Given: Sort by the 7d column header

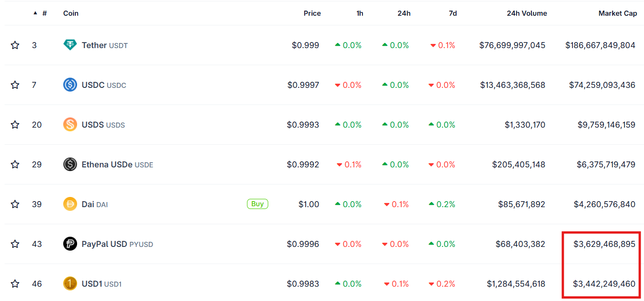Looking at the screenshot, I should pyautogui.click(x=453, y=13).
